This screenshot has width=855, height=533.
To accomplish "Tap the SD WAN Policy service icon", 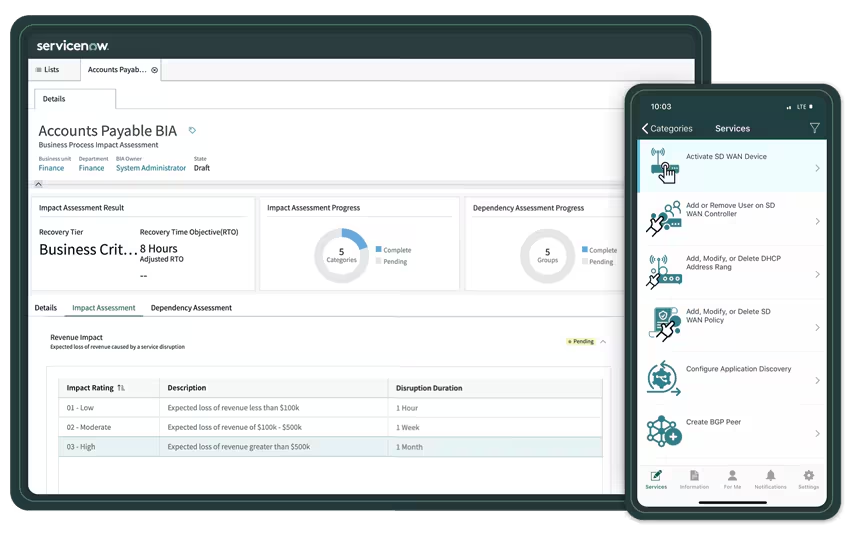I will [665, 324].
